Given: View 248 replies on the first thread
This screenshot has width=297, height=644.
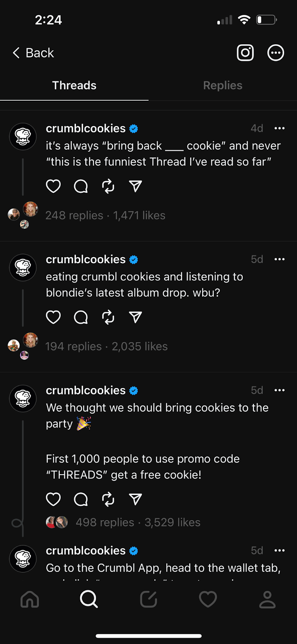Looking at the screenshot, I should (74, 215).
